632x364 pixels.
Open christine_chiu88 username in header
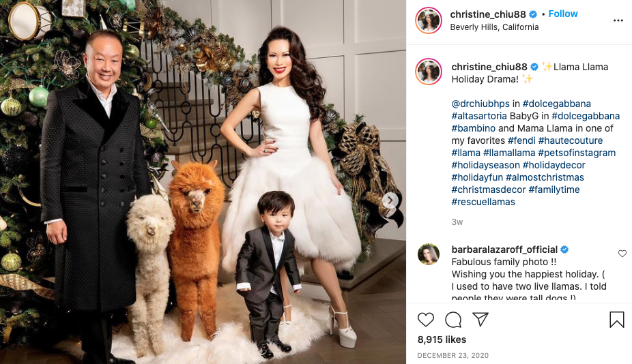point(488,14)
